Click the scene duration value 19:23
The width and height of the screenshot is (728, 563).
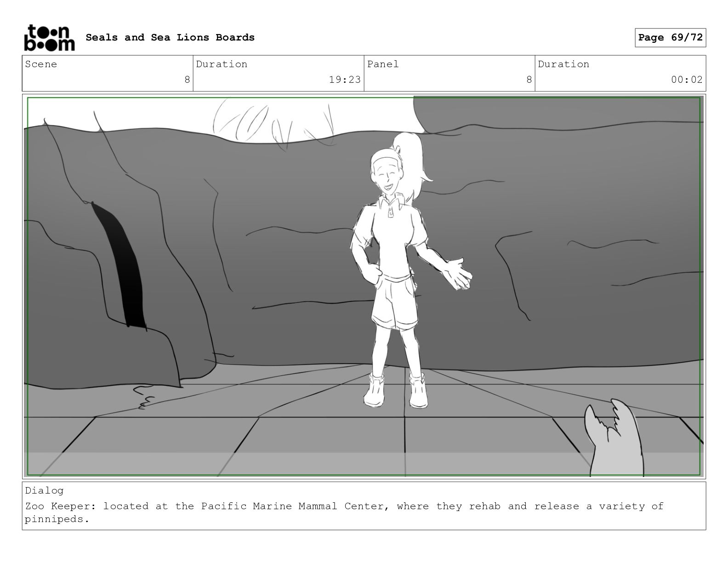pos(345,80)
